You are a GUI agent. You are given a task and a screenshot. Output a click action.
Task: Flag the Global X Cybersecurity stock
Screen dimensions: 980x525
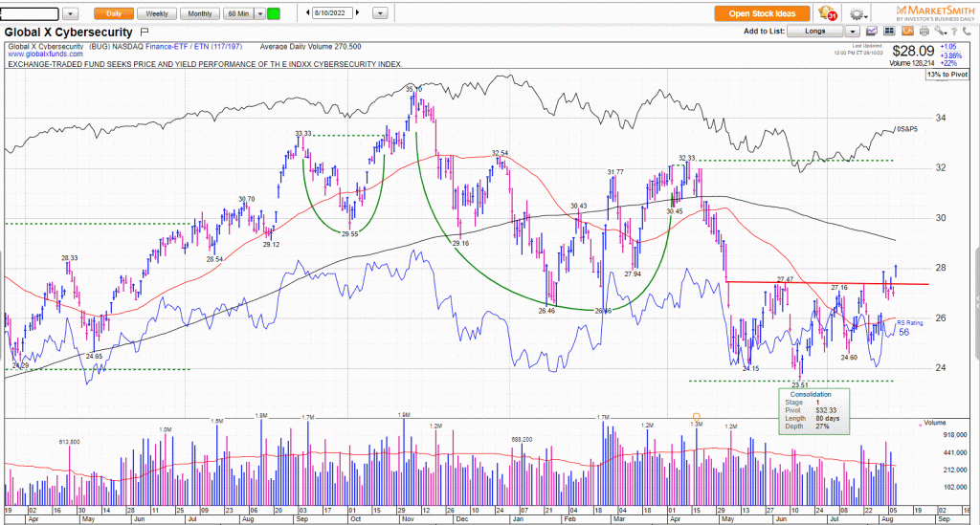(x=145, y=32)
